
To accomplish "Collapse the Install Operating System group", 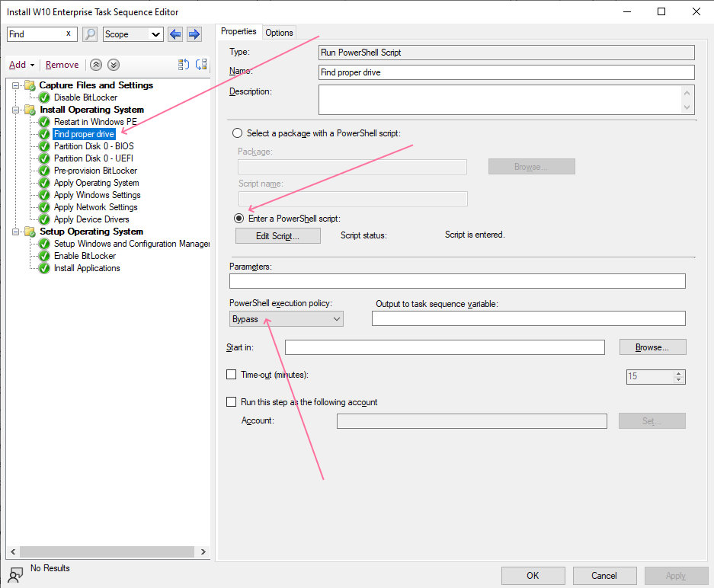I will [15, 110].
